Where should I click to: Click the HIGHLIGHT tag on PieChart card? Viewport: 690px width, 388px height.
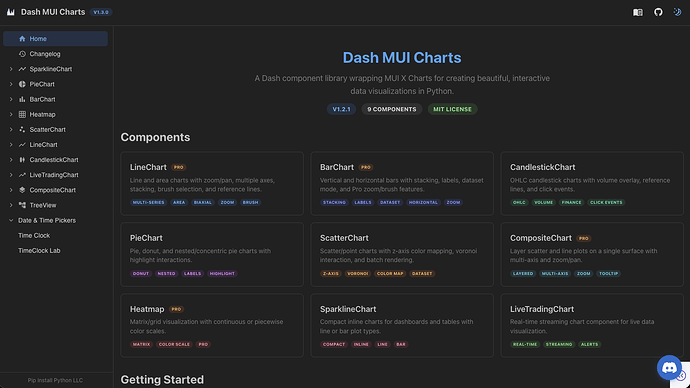tap(222, 274)
